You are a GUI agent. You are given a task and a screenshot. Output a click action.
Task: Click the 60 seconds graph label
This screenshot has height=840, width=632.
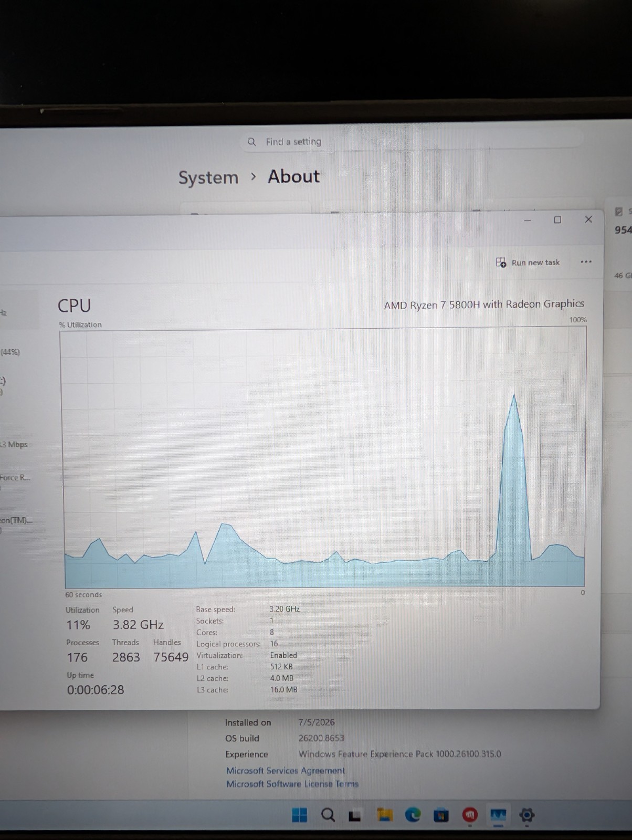pos(83,595)
